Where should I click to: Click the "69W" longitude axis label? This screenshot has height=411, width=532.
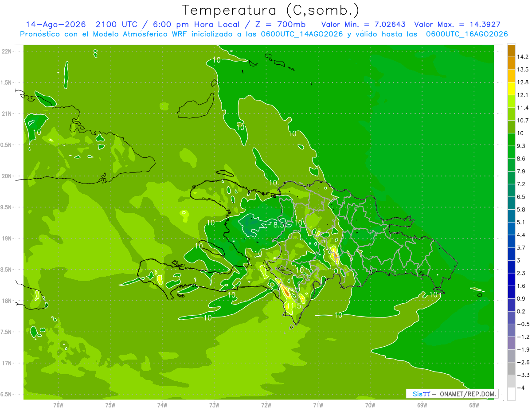point(422,405)
